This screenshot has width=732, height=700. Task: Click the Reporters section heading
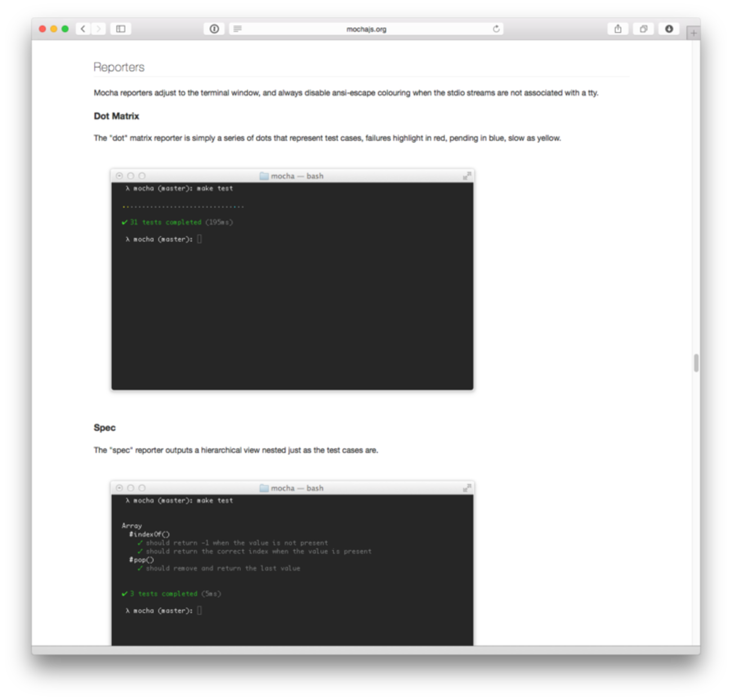click(x=119, y=67)
